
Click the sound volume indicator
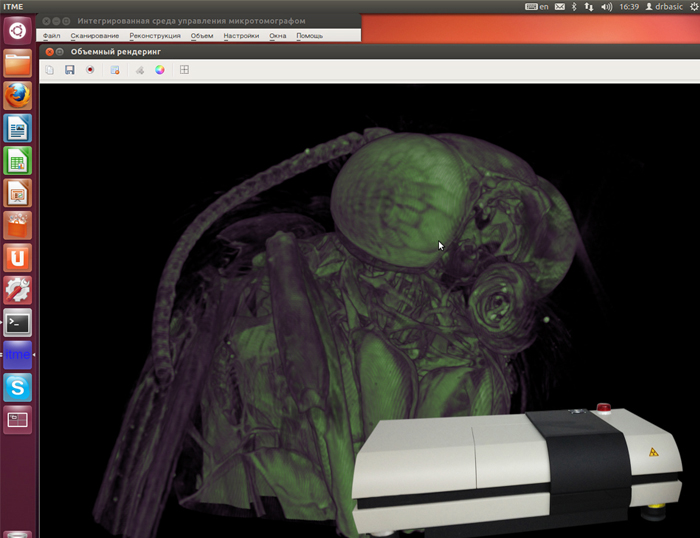click(606, 7)
